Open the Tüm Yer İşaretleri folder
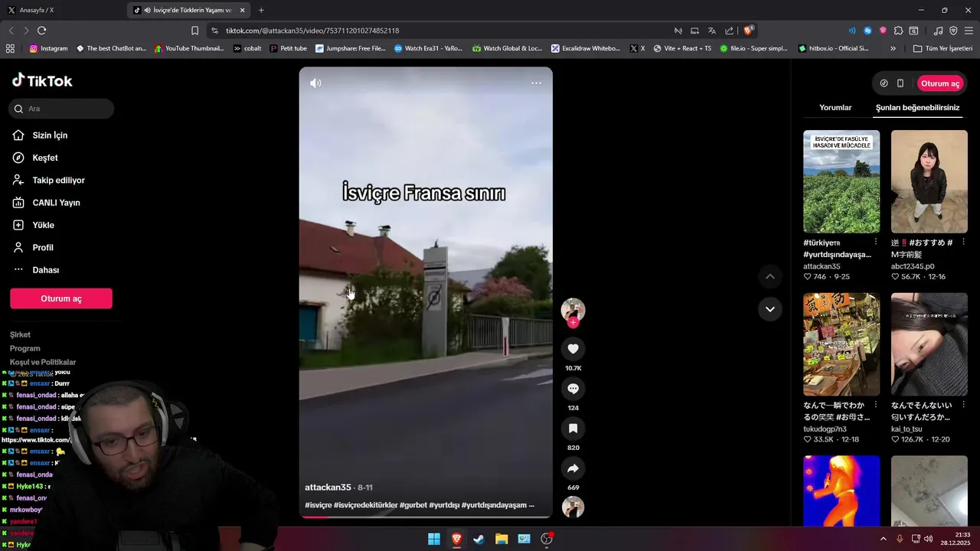Image resolution: width=980 pixels, height=551 pixels. 944,48
